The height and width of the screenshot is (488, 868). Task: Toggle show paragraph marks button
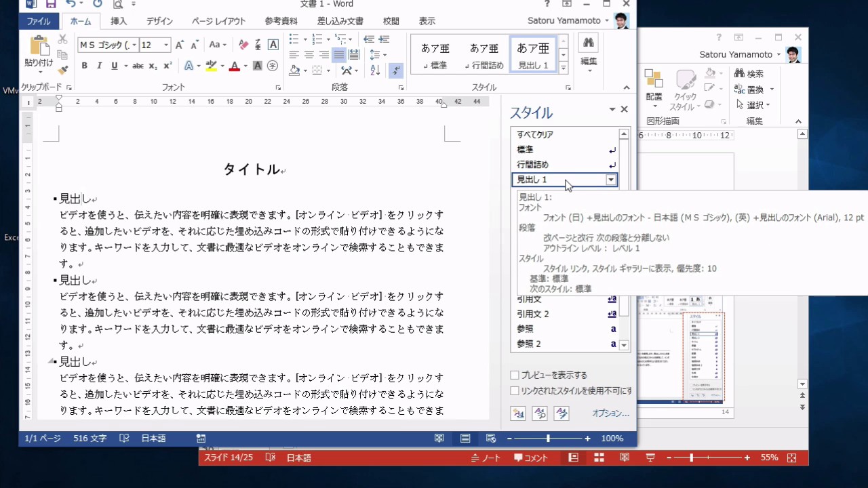tap(396, 70)
